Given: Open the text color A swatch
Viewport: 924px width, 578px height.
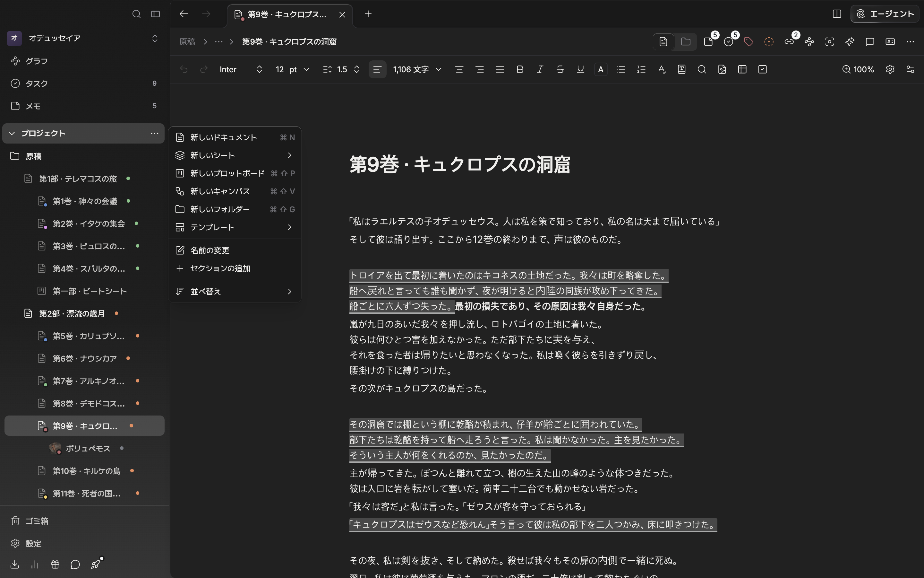Looking at the screenshot, I should [601, 69].
